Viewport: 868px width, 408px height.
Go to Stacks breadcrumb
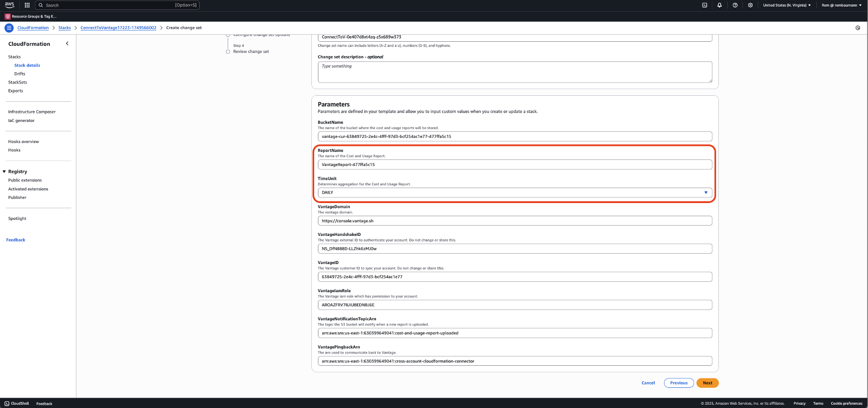[65, 28]
